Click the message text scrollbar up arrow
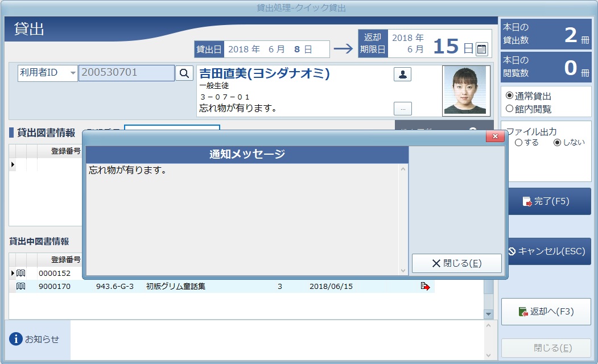This screenshot has width=598, height=364. coord(403,169)
